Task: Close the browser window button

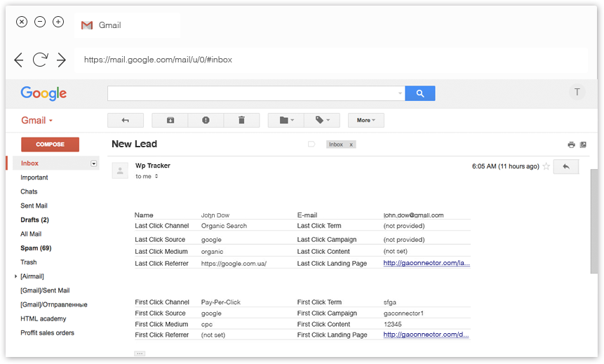Action: point(22,22)
